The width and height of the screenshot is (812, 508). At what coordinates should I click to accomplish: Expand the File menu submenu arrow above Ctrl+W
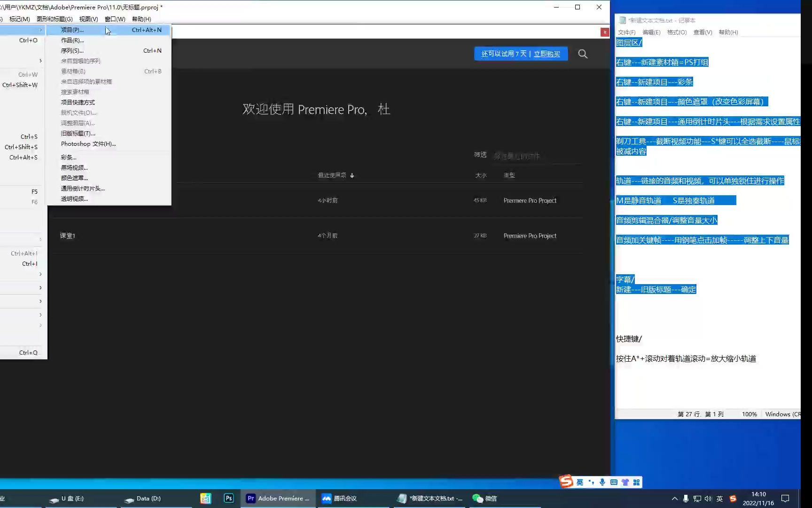point(40,61)
